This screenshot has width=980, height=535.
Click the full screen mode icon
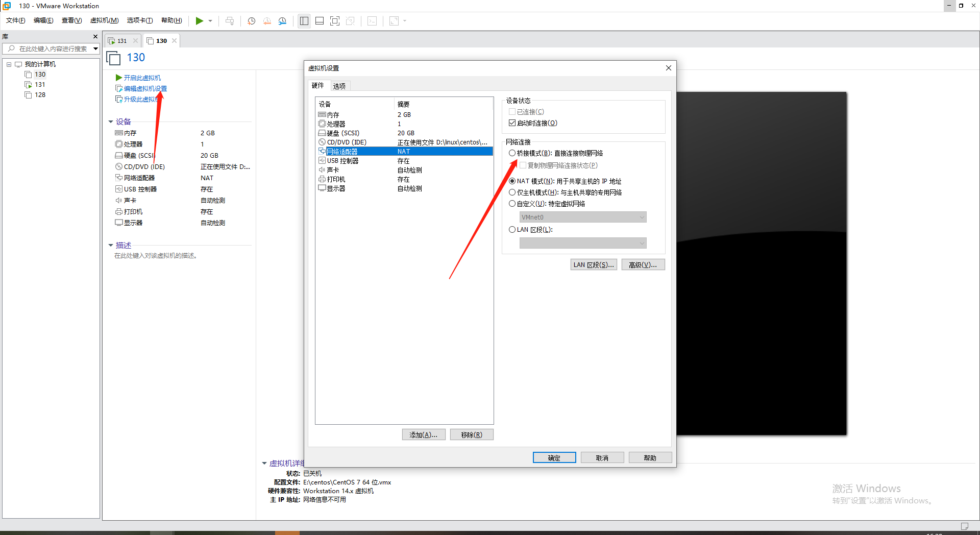[335, 21]
